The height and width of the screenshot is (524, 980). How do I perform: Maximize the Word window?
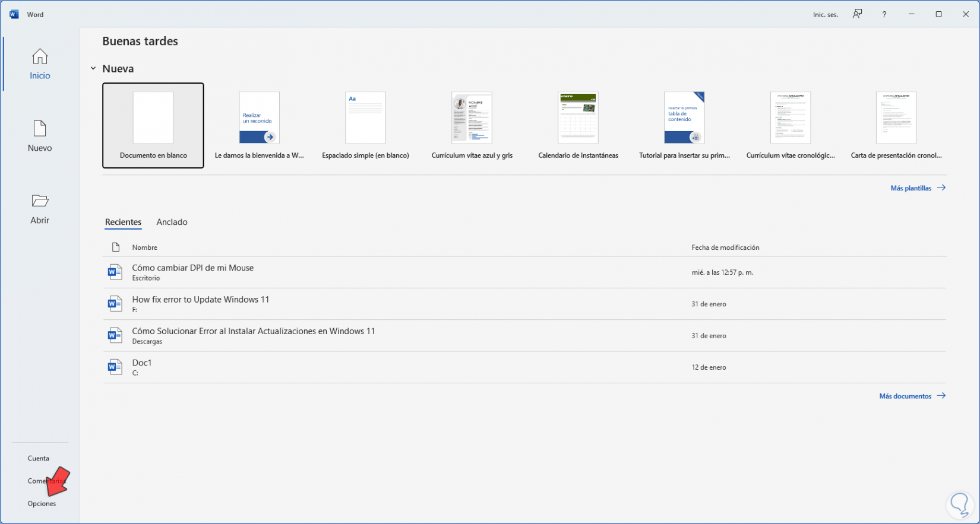coord(938,14)
